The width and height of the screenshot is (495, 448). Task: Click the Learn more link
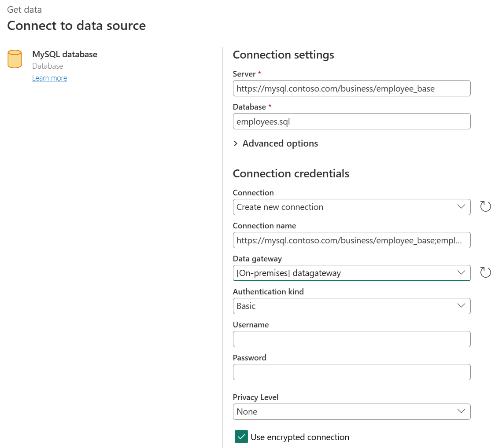pyautogui.click(x=49, y=78)
